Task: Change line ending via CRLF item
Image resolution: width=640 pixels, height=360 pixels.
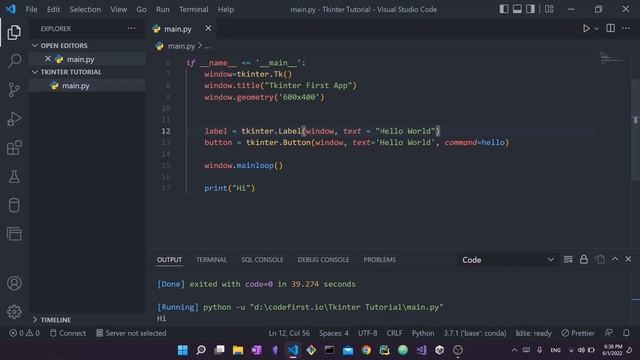Action: tap(394, 333)
